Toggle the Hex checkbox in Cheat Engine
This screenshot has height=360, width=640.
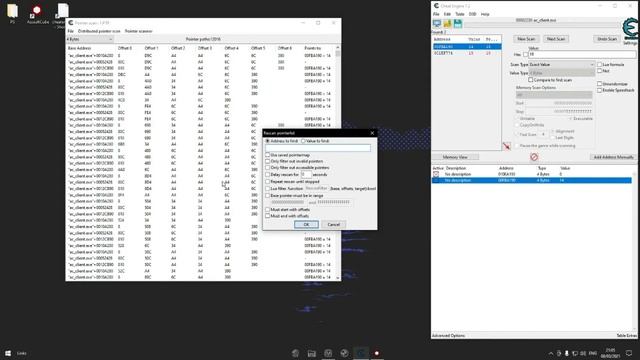point(525,54)
